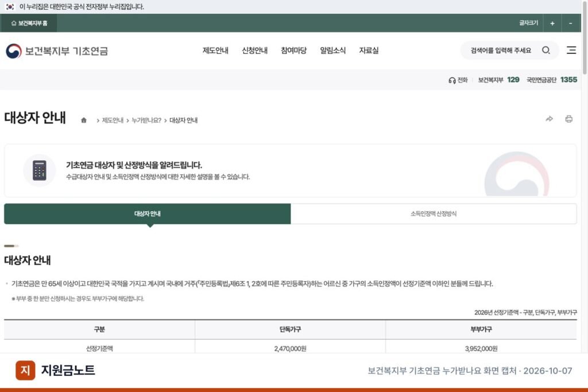This screenshot has width=588, height=392.
Task: Open the hamburger full menu
Action: coord(571,50)
